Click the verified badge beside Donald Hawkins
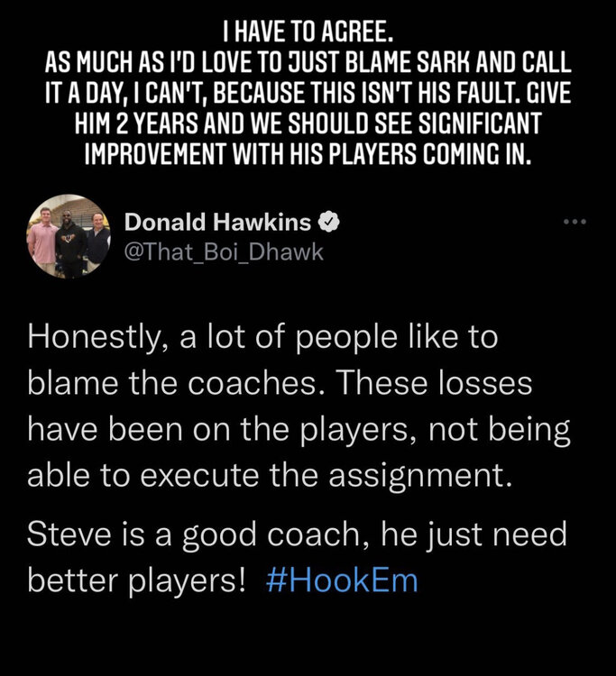Image resolution: width=616 pixels, height=676 pixels. pos(329,222)
